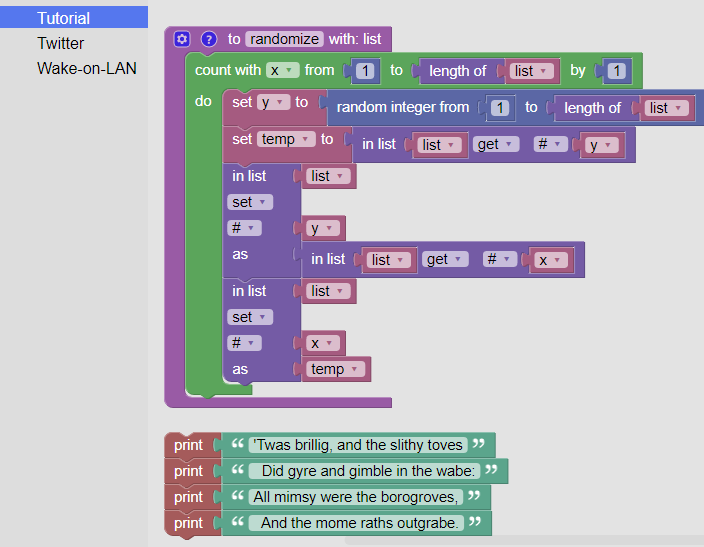Image resolution: width=704 pixels, height=547 pixels.
Task: Open y dropdown at end of set temp row
Action: [x=601, y=145]
